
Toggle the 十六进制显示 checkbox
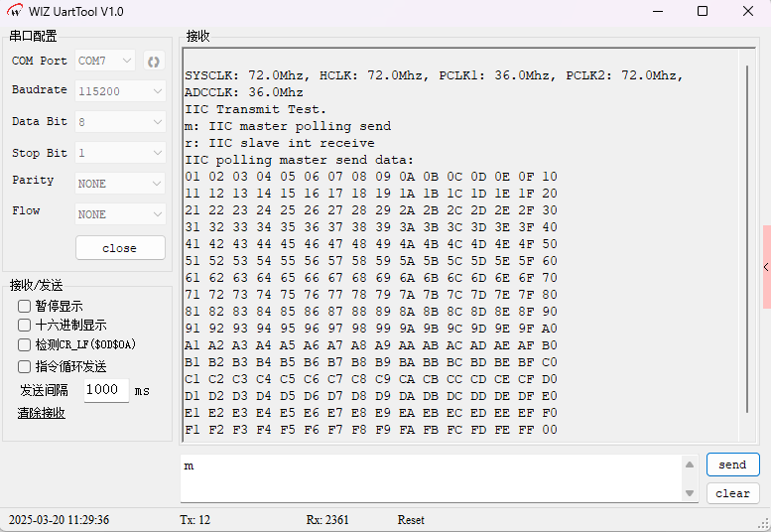pyautogui.click(x=25, y=326)
